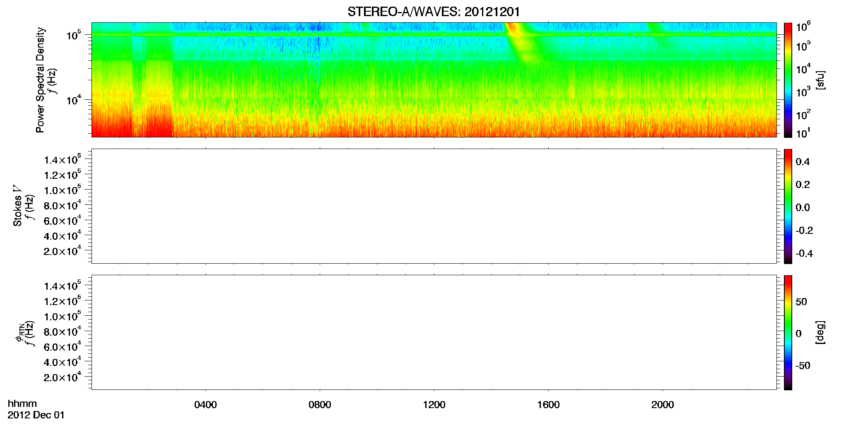868x447 pixels.
Task: Click the [deg] units label
Action: (820, 332)
